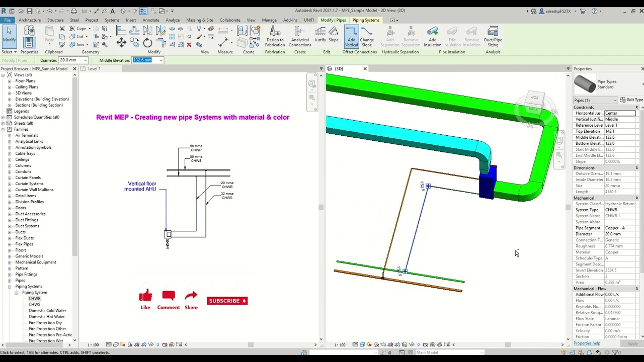Select the Text tool icon in quick access
The image size is (644, 362).
(112, 11)
